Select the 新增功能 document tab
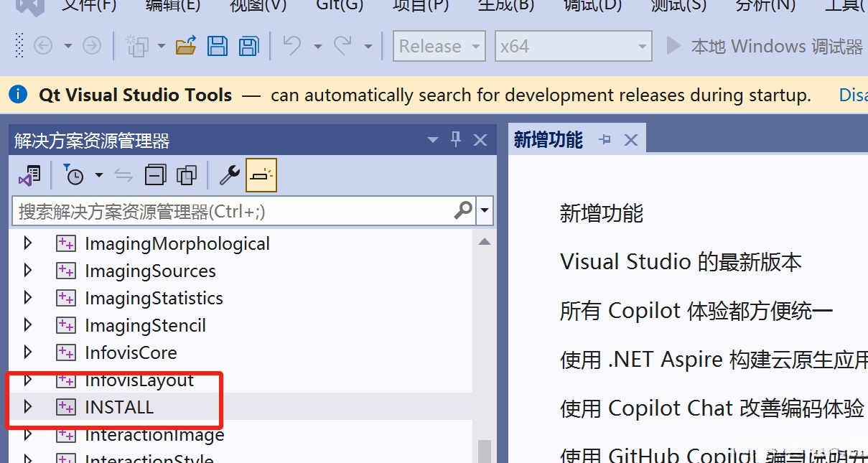 549,139
